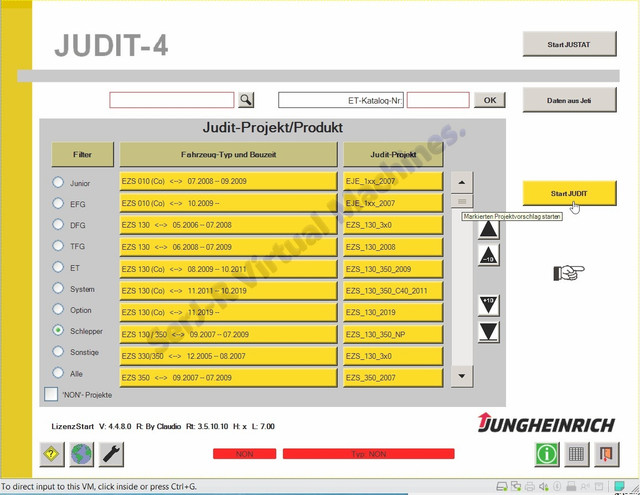Click the Fahrzeug-Typ und Bauzeit header
Screen dimensions: 640x495
229,155
